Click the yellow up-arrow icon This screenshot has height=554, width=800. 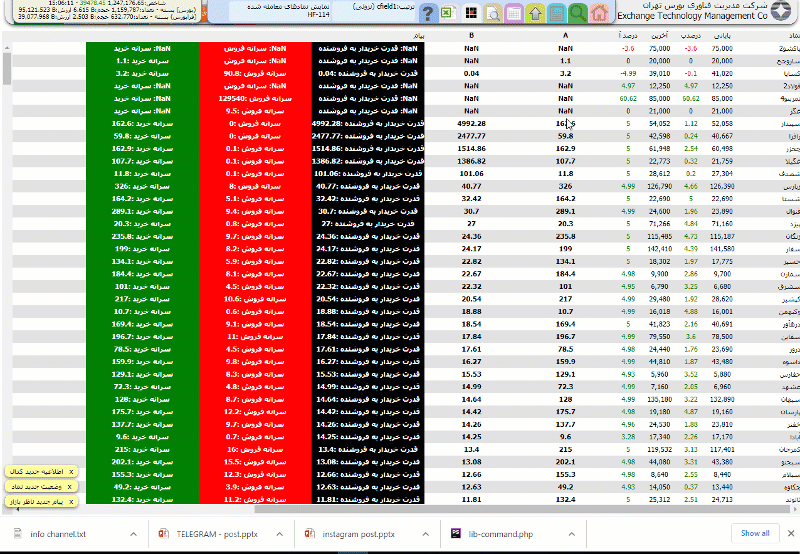(535, 13)
